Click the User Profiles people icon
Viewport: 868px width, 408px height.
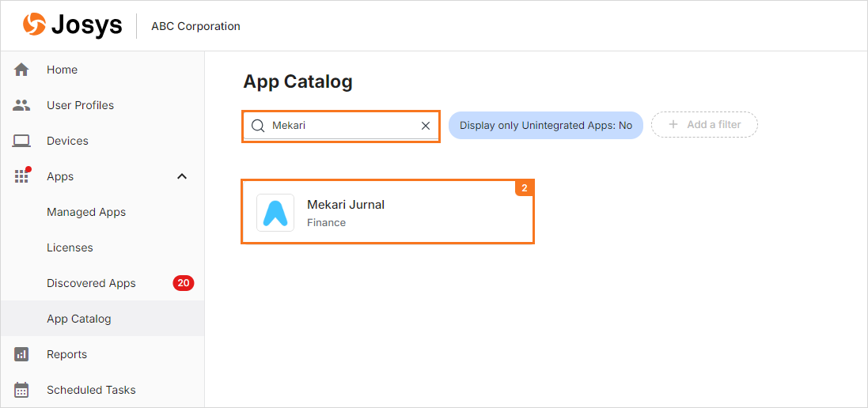coord(21,105)
